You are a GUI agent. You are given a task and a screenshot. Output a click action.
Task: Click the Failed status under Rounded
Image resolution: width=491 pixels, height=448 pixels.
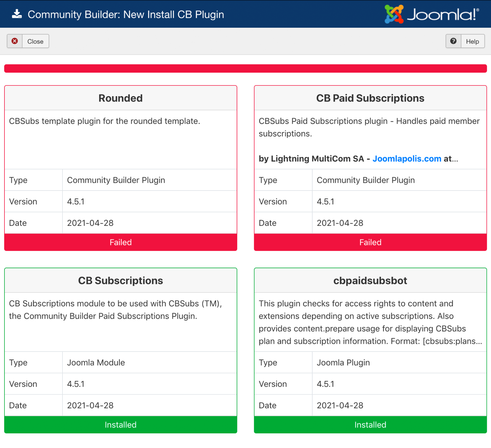(120, 242)
